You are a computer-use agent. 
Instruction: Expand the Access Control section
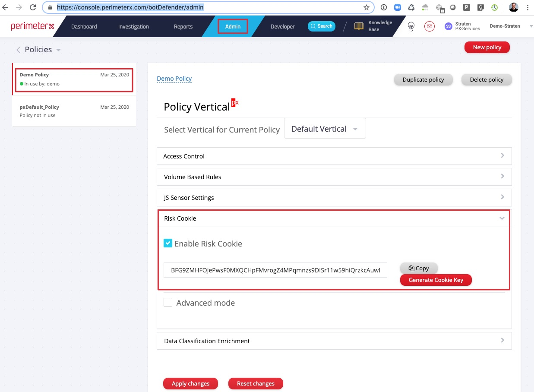click(x=334, y=156)
